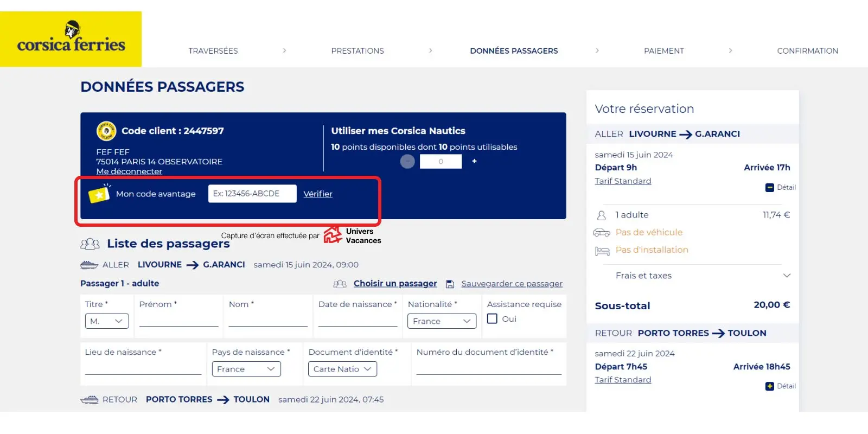
Task: Tick the Assistance requise Oui checkbox
Action: pyautogui.click(x=492, y=319)
